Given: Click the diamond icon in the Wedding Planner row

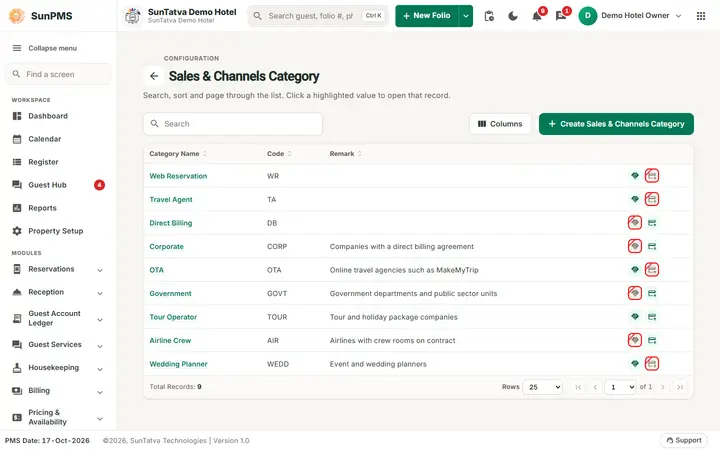Looking at the screenshot, I should click(635, 363).
